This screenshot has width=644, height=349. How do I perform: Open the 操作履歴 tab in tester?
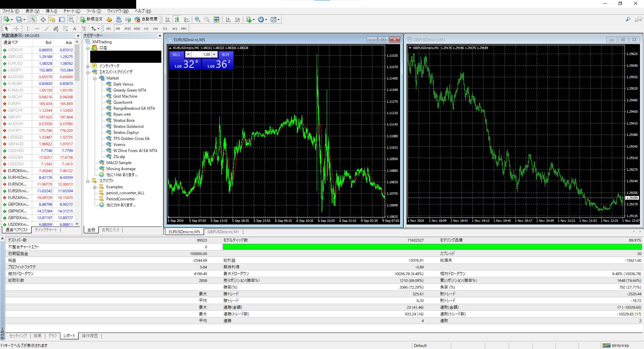[90, 336]
